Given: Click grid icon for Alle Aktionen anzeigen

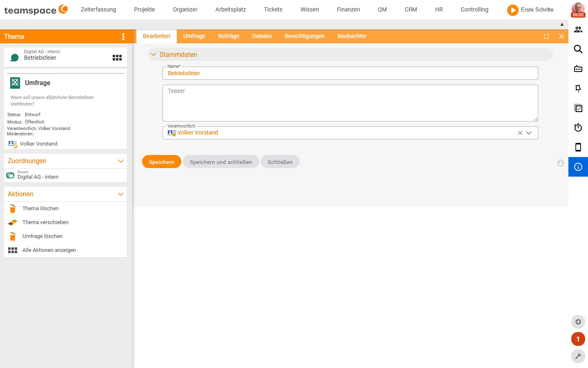Looking at the screenshot, I should pos(13,250).
